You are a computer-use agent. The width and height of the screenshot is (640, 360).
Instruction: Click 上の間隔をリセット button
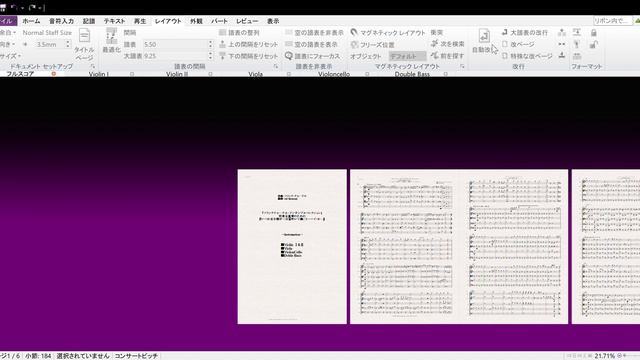point(249,44)
